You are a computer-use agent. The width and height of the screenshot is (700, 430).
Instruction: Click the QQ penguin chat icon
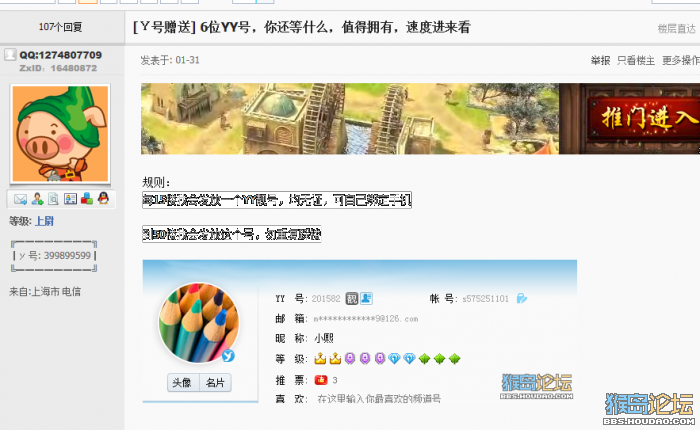(x=103, y=198)
